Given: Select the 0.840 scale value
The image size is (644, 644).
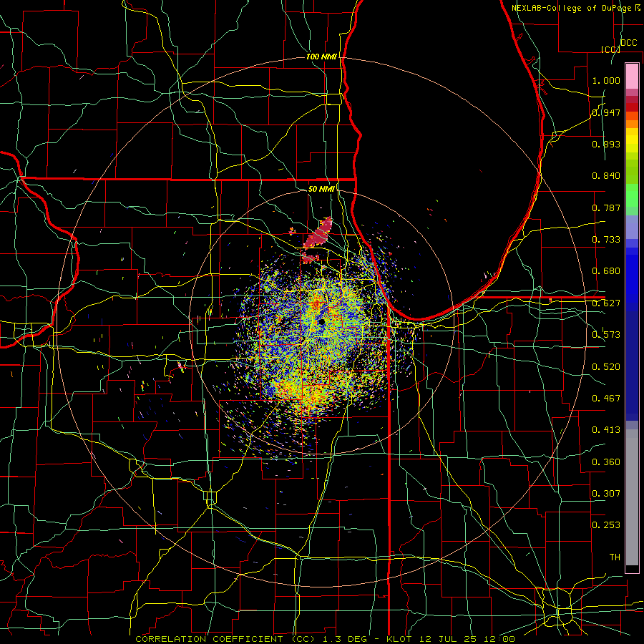Looking at the screenshot, I should click(x=606, y=176).
